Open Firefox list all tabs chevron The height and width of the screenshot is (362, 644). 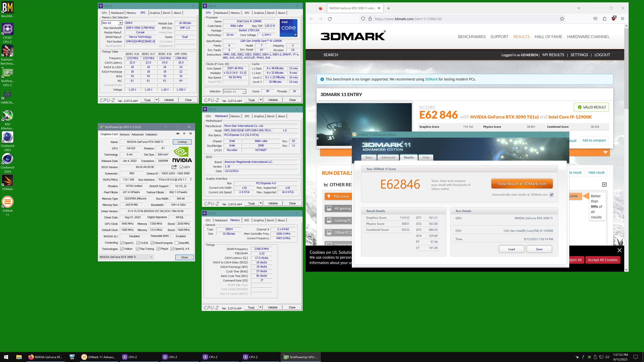pos(579,8)
